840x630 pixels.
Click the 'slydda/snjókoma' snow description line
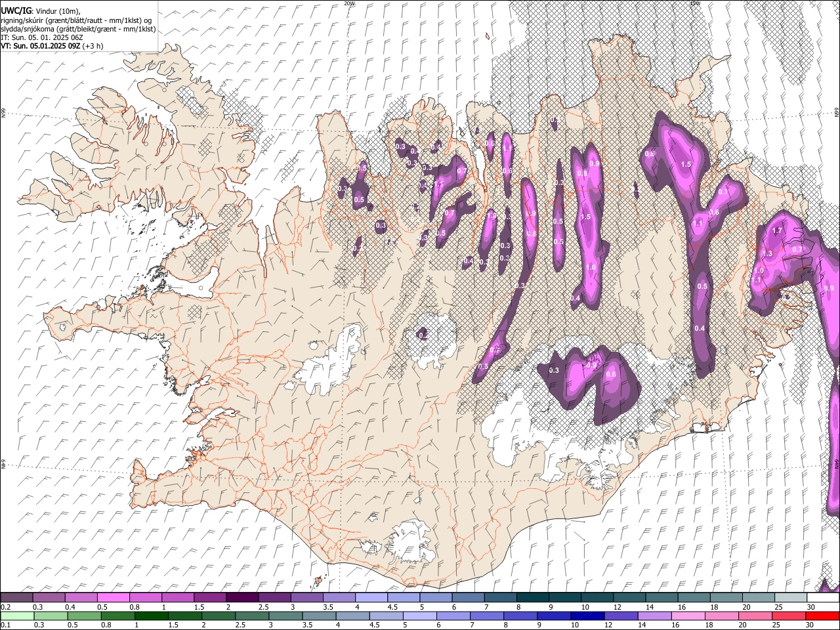click(x=78, y=29)
